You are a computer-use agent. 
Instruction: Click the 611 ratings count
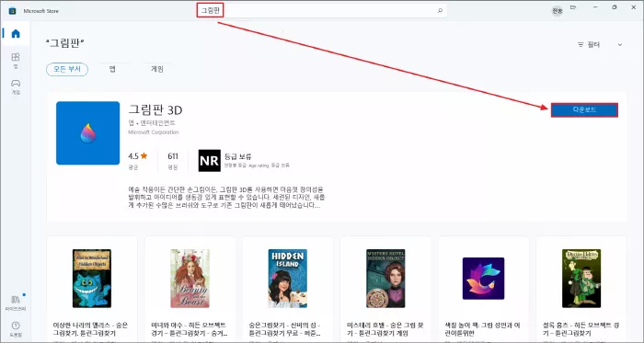[173, 156]
